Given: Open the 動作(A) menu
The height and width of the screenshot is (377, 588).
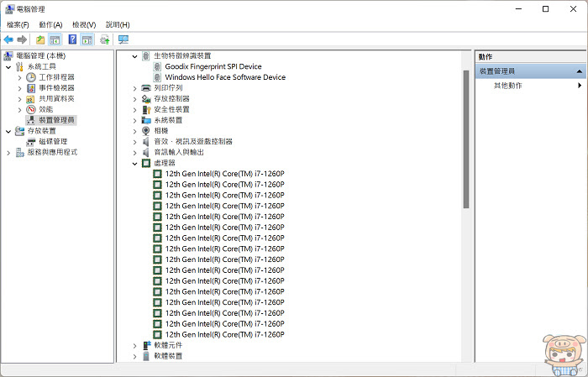Looking at the screenshot, I should tap(50, 24).
